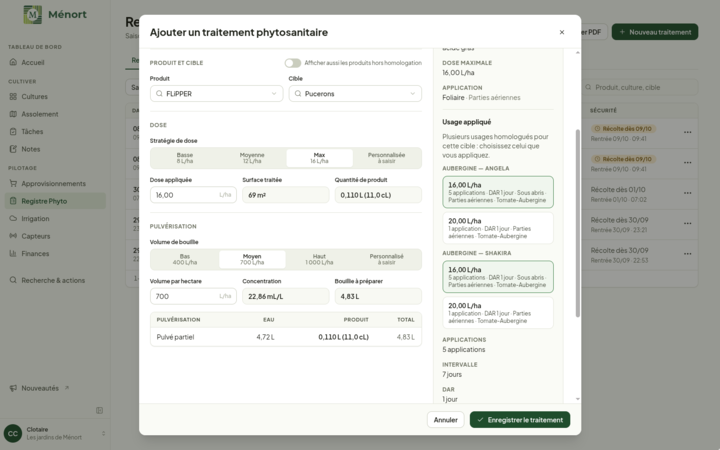
Task: Select Bas 400 L/ha spray volume
Action: pos(185,259)
